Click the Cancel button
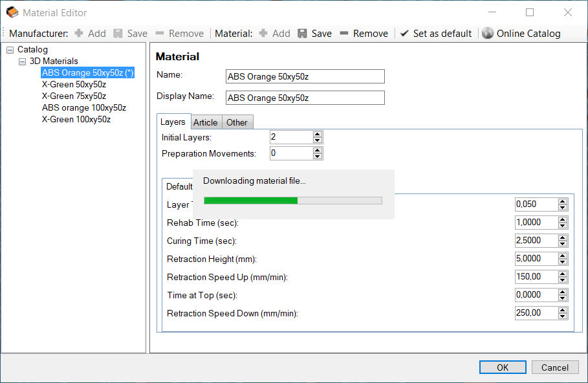This screenshot has width=588, height=383. 554,367
